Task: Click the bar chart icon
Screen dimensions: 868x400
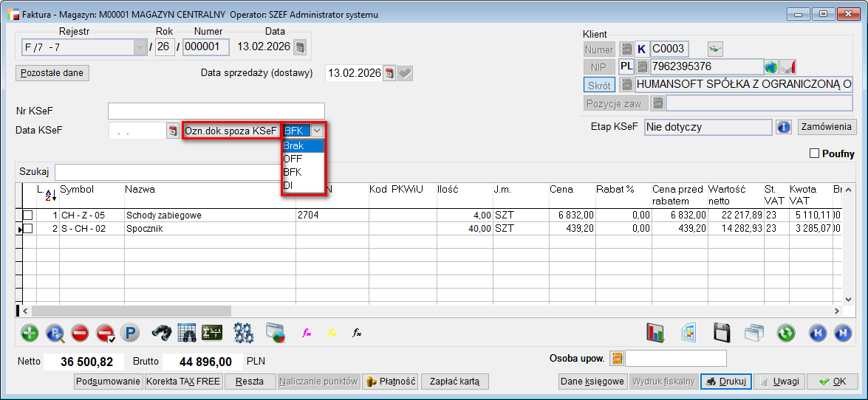Action: point(655,333)
